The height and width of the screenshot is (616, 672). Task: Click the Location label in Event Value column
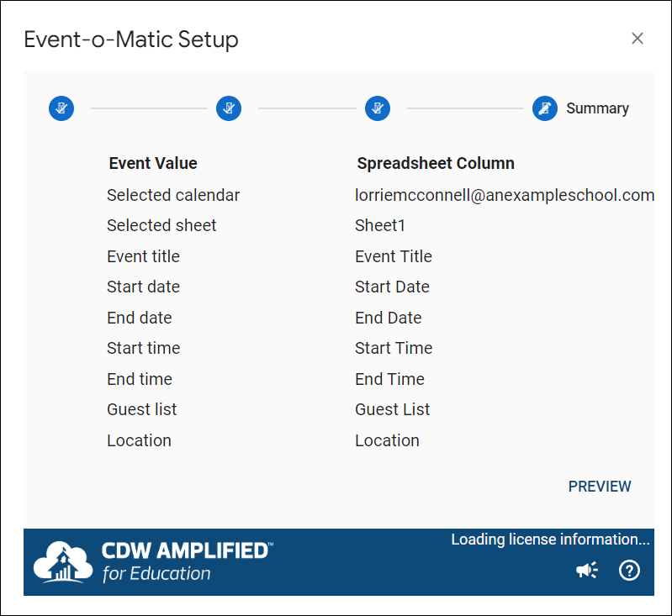click(x=140, y=440)
